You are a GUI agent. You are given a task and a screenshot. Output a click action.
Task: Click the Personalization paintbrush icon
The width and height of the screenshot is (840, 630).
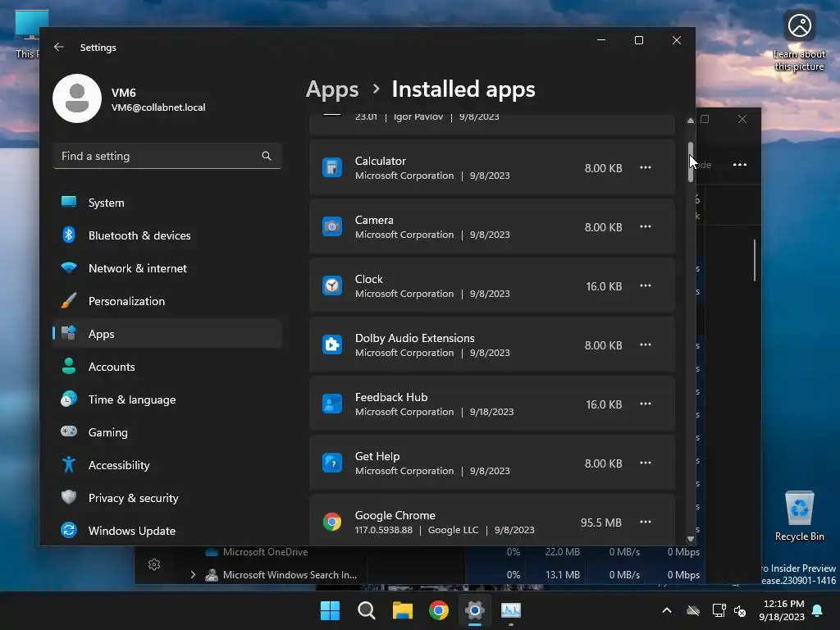pyautogui.click(x=69, y=300)
